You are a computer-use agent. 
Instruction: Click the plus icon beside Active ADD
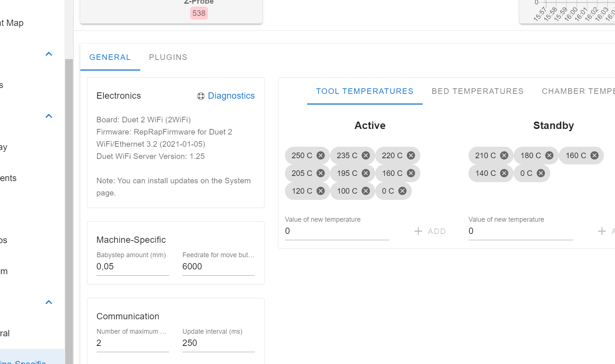coord(418,231)
